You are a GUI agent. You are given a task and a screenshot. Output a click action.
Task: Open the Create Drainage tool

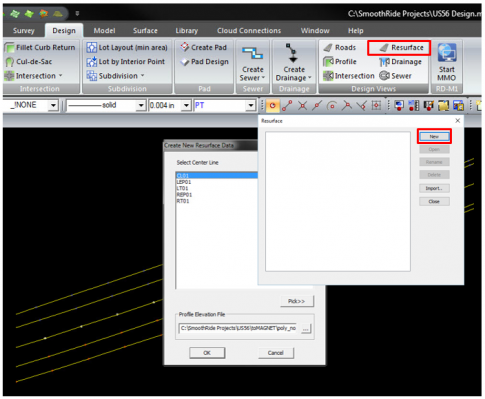click(x=293, y=62)
